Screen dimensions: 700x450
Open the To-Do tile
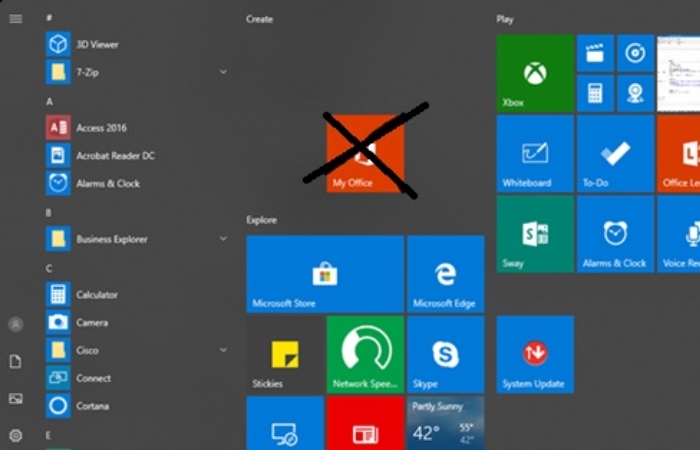tap(615, 154)
